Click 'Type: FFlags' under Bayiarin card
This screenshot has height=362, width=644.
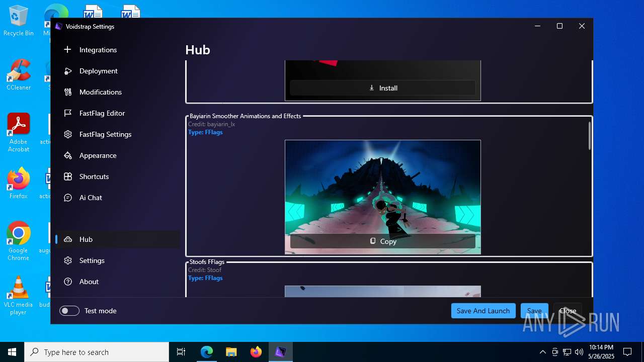(x=205, y=132)
